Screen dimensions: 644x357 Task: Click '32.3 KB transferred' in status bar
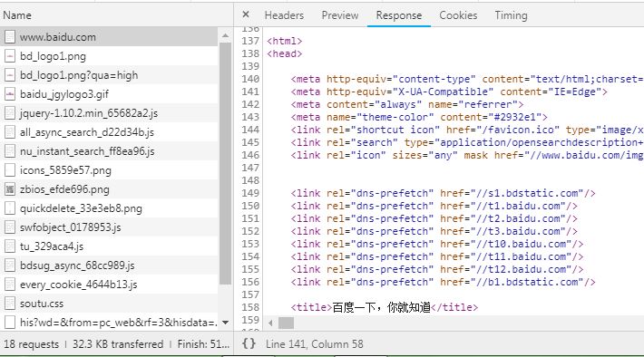point(118,344)
